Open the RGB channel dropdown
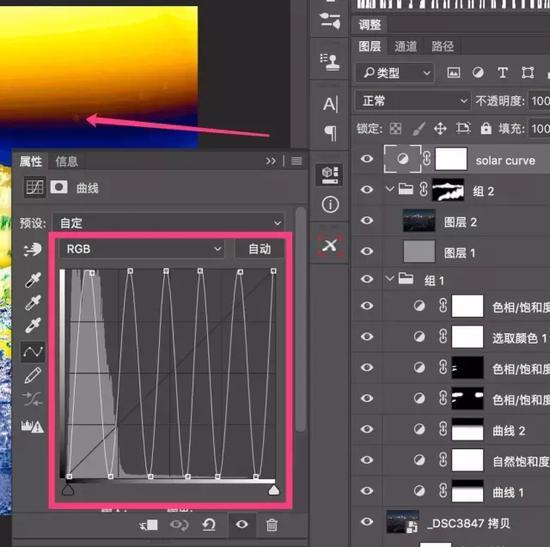Image resolution: width=550 pixels, height=547 pixels. pyautogui.click(x=141, y=249)
